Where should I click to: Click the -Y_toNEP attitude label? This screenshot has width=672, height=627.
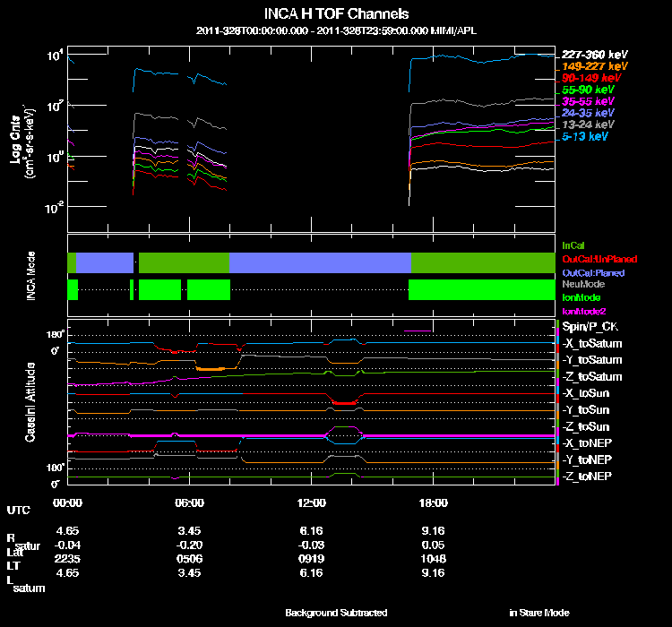pyautogui.click(x=587, y=460)
